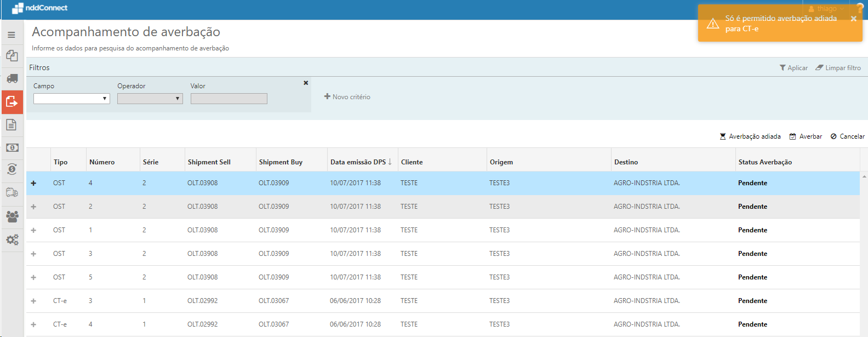The width and height of the screenshot is (868, 337).
Task: Click Averbação adiada action
Action: 750,136
